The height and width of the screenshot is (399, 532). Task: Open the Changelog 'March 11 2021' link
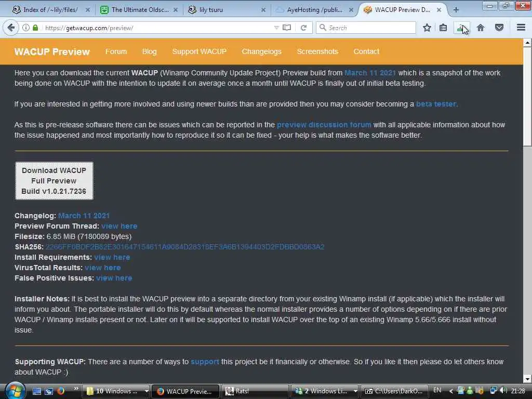(x=84, y=216)
